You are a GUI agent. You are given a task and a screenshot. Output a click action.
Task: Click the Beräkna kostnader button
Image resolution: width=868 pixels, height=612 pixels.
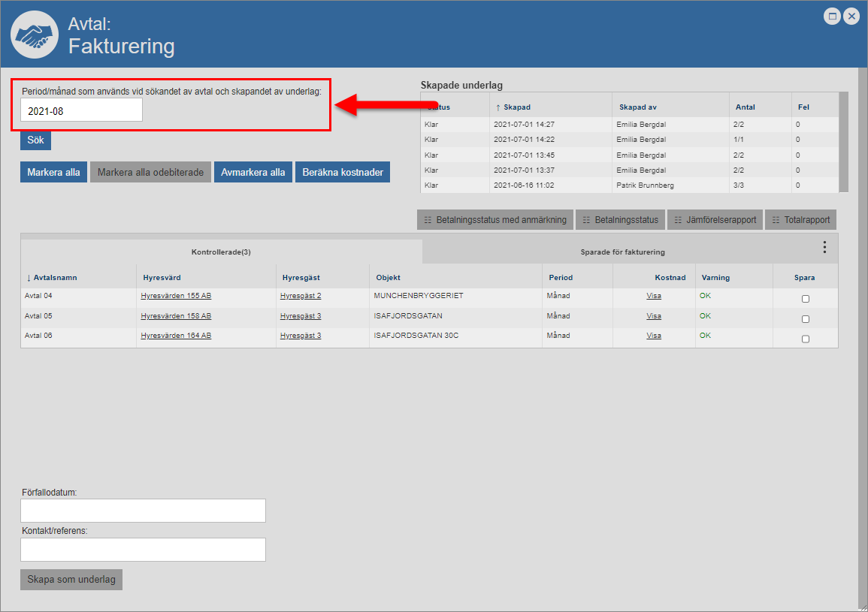[x=342, y=172]
